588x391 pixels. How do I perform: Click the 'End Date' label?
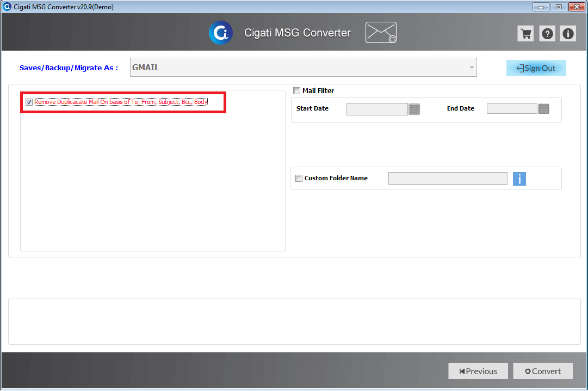pos(461,108)
